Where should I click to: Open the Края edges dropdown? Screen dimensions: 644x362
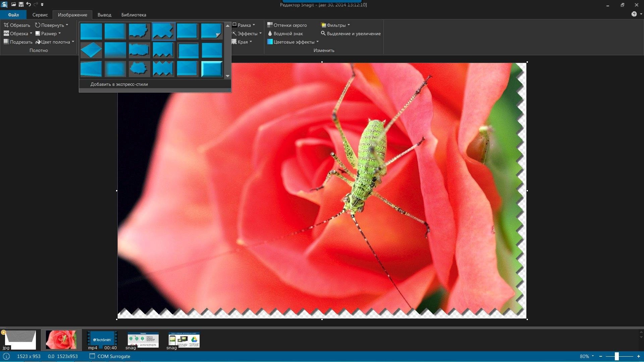(x=242, y=42)
